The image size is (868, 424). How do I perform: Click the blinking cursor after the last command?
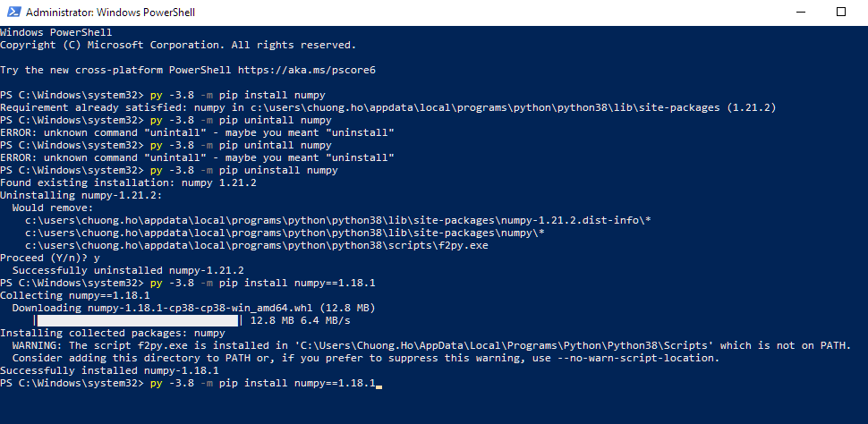(379, 384)
